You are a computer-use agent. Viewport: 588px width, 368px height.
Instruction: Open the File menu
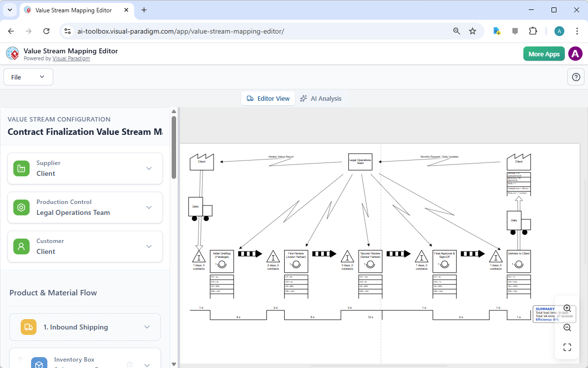click(28, 77)
